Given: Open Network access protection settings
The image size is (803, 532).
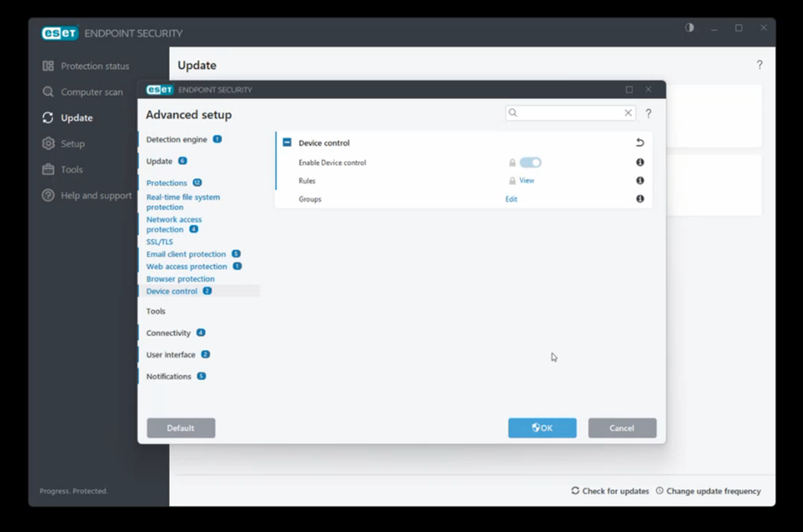Looking at the screenshot, I should point(174,225).
